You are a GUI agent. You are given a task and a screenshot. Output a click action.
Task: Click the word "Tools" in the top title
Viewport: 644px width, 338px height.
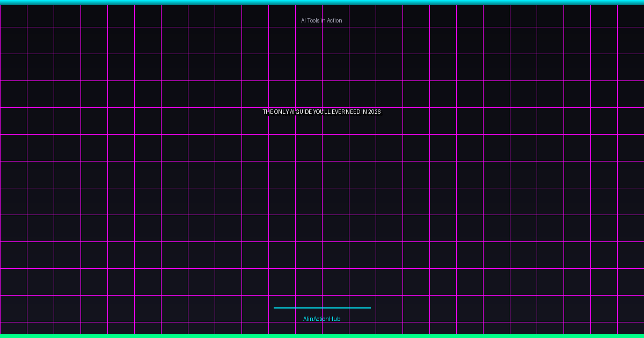point(313,20)
